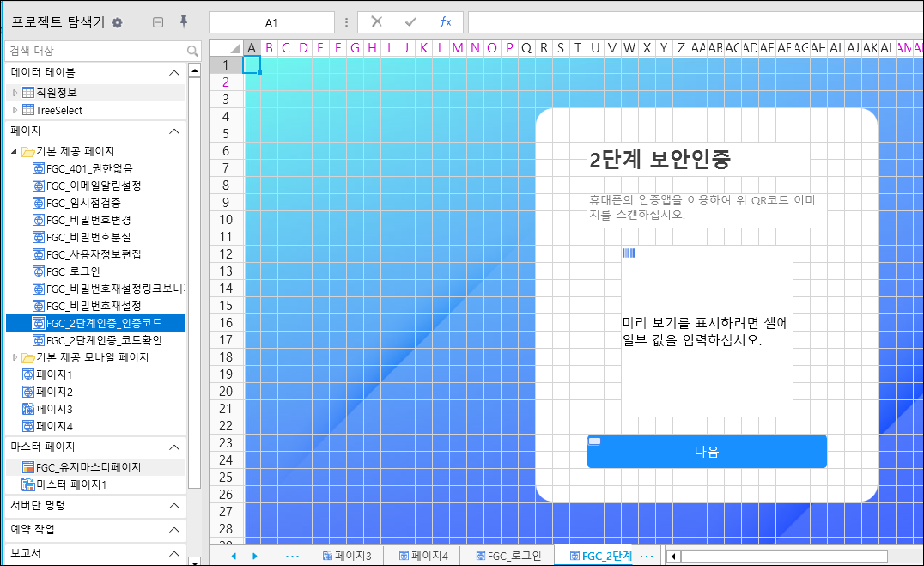Viewport: 924px width, 566px height.
Task: Open FGC_임시점검중 page
Action: tap(83, 203)
